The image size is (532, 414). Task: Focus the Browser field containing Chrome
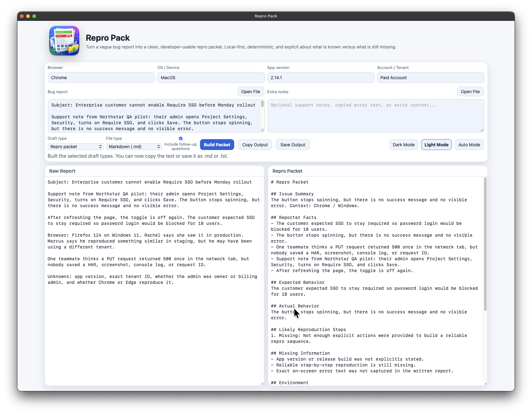[x=101, y=78]
